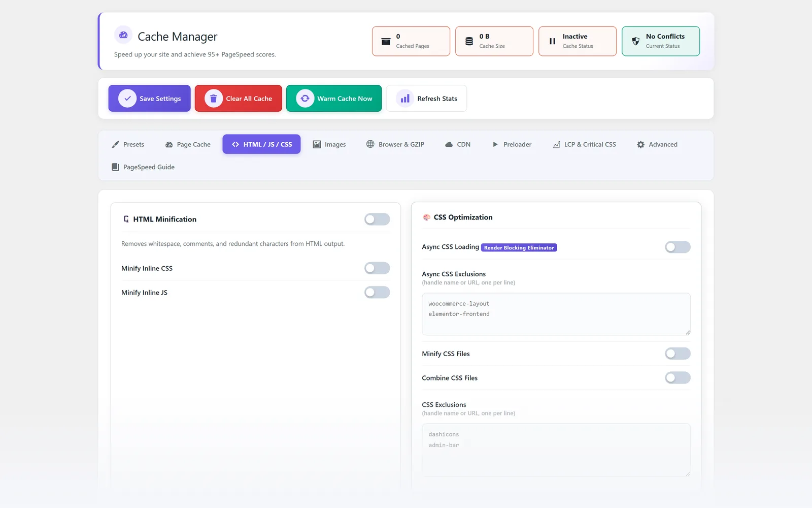Click the Preloader play triangle icon
Screen dimensions: 812x508
495,144
